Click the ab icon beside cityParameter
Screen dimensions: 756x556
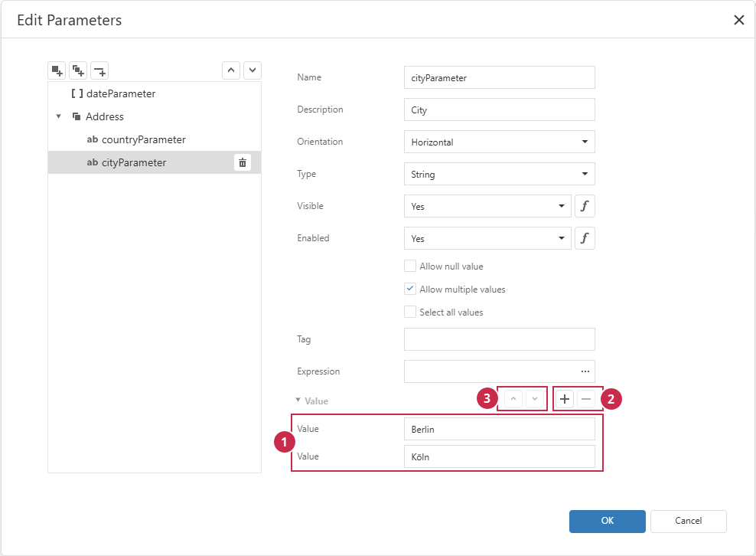[92, 162]
